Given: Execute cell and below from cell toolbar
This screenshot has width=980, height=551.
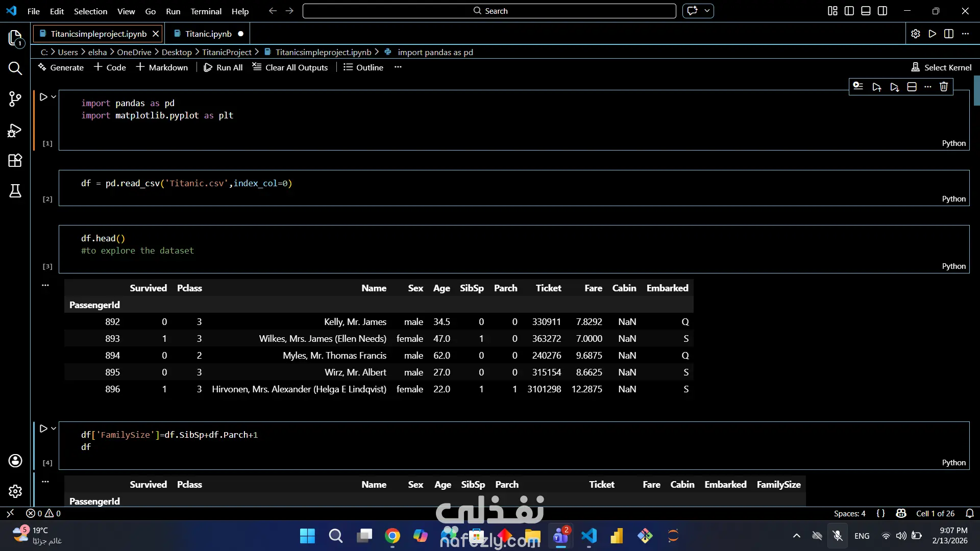Looking at the screenshot, I should (894, 87).
